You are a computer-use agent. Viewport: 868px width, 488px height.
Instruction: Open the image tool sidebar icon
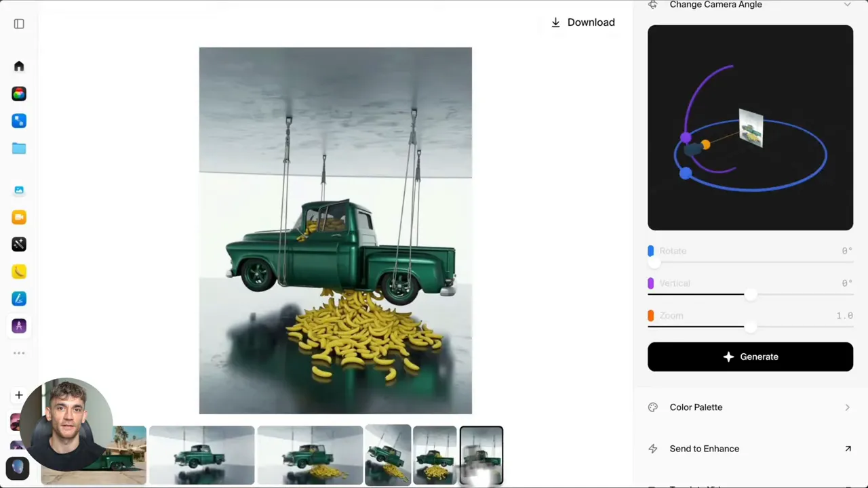pyautogui.click(x=19, y=190)
